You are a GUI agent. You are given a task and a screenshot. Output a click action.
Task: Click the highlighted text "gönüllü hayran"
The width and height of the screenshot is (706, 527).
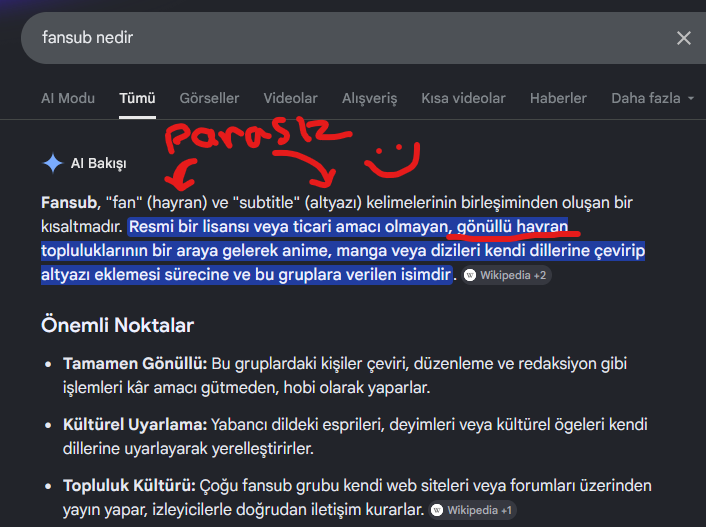click(x=512, y=226)
